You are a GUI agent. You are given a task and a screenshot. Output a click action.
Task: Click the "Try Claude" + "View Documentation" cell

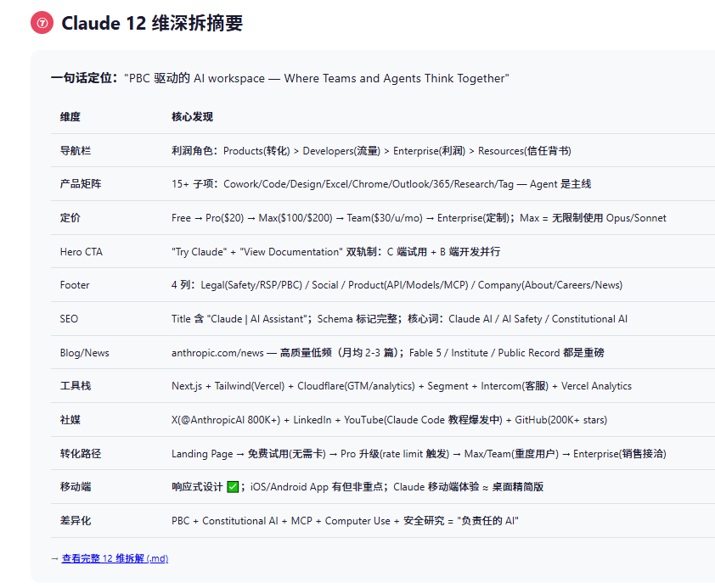[x=335, y=252]
